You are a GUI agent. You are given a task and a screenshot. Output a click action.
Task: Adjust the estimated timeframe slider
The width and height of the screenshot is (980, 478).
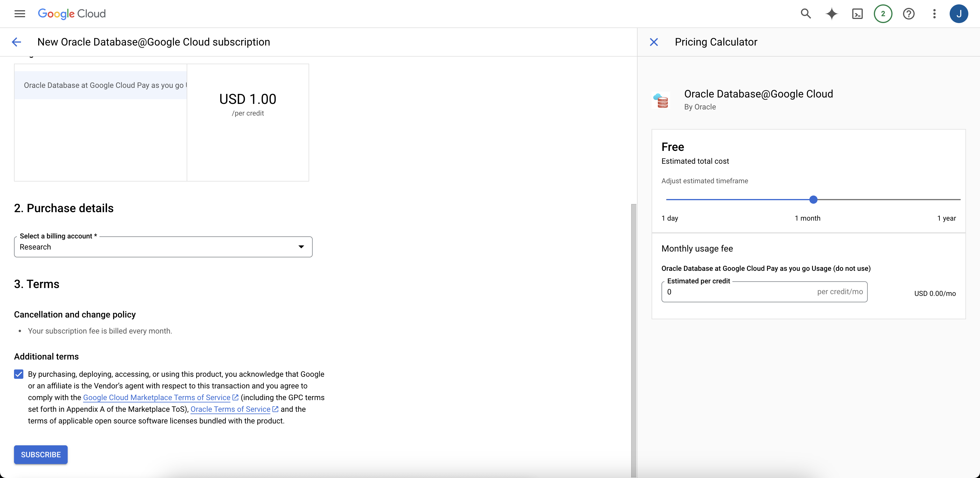pos(813,199)
